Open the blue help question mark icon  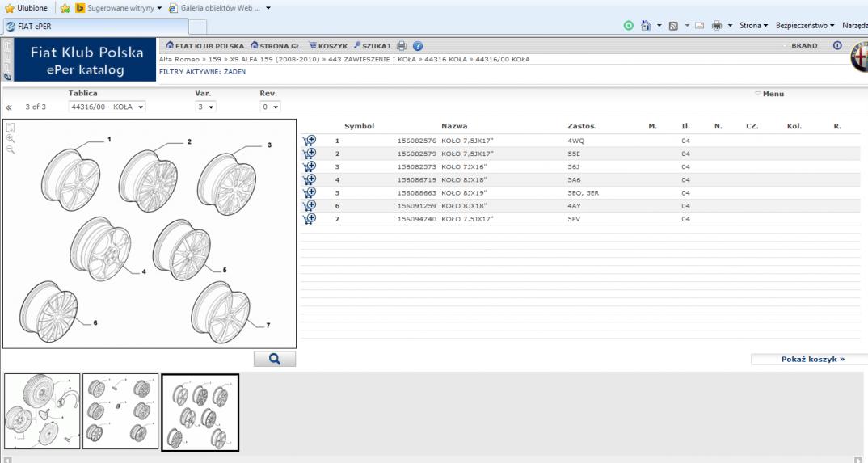(x=418, y=46)
